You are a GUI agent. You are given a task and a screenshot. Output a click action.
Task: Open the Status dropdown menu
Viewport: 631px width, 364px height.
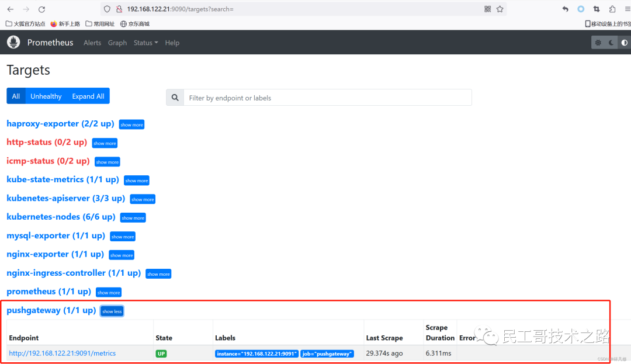[x=145, y=42]
